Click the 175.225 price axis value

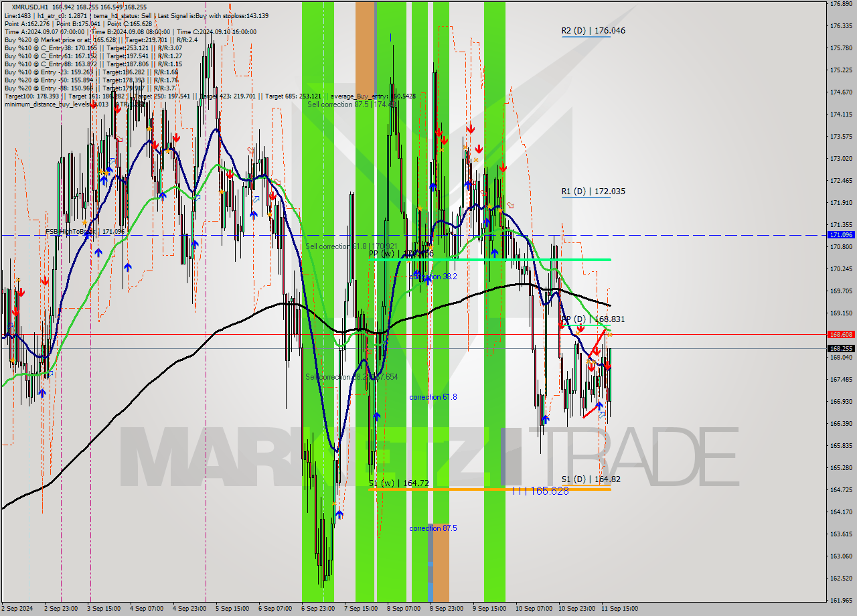click(840, 70)
